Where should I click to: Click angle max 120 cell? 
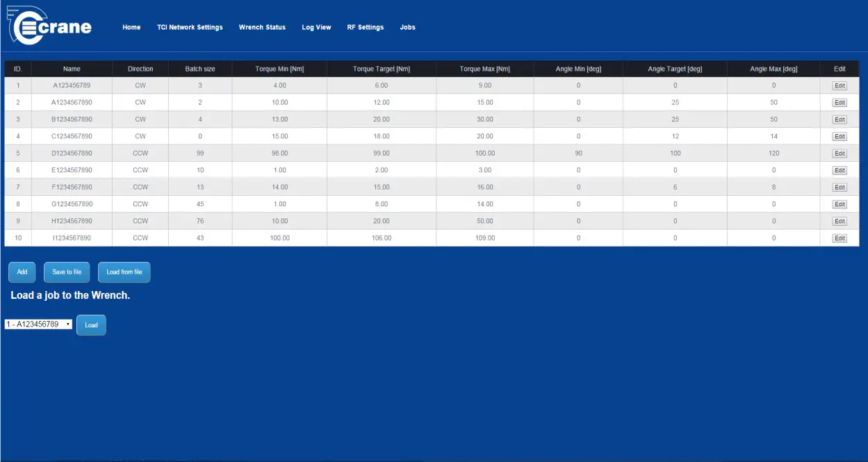[x=773, y=154]
